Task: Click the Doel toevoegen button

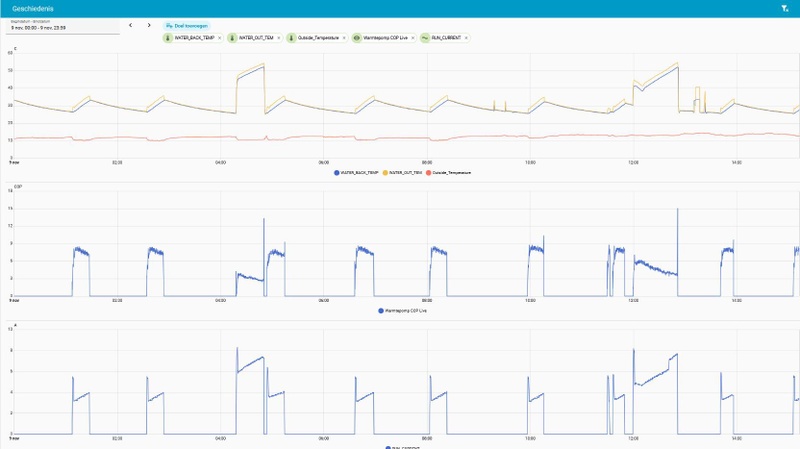Action: coord(187,26)
